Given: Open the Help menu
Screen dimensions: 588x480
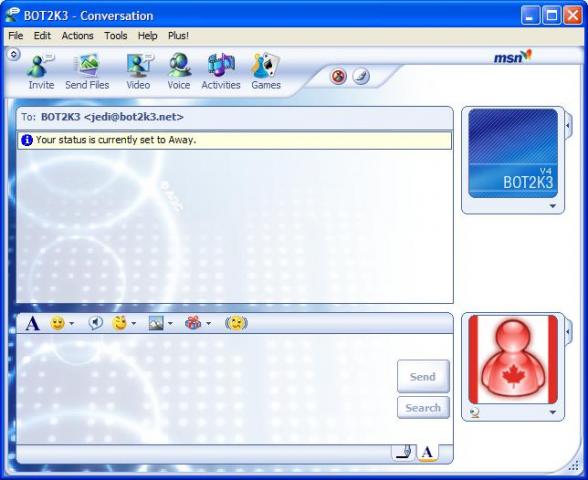Looking at the screenshot, I should click(147, 36).
